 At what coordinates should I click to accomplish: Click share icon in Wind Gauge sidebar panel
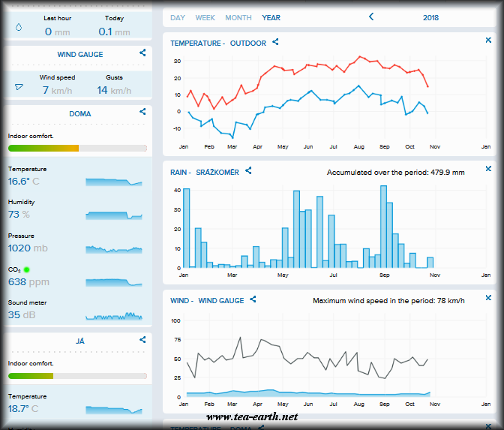click(142, 53)
